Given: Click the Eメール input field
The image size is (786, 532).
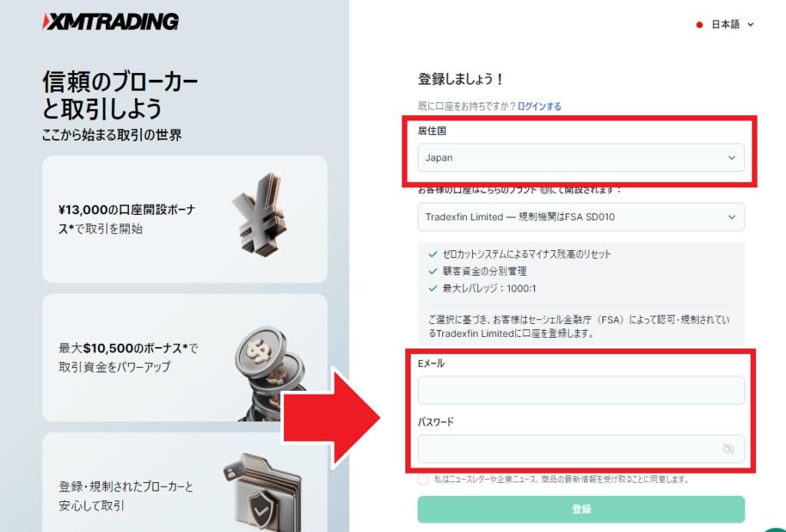Looking at the screenshot, I should point(581,390).
